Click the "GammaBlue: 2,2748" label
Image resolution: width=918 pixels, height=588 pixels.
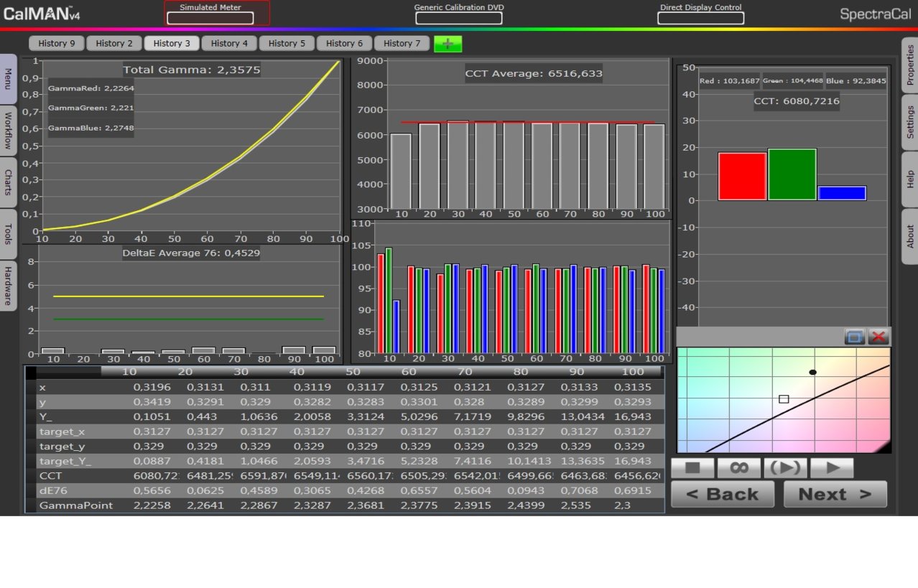pyautogui.click(x=91, y=129)
